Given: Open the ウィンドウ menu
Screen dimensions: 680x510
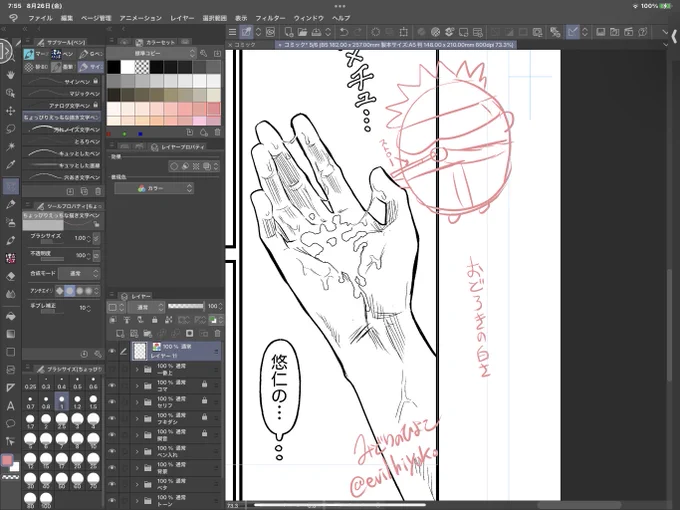Looking at the screenshot, I should [x=309, y=18].
